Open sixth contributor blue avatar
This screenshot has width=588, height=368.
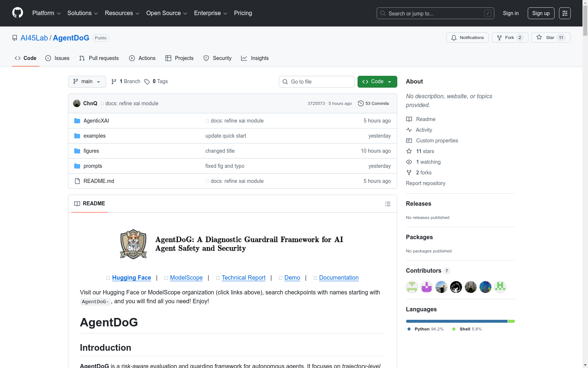coord(485,287)
